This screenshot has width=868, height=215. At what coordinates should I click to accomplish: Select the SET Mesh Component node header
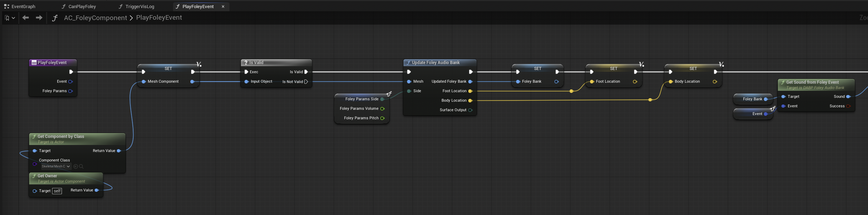click(x=168, y=68)
